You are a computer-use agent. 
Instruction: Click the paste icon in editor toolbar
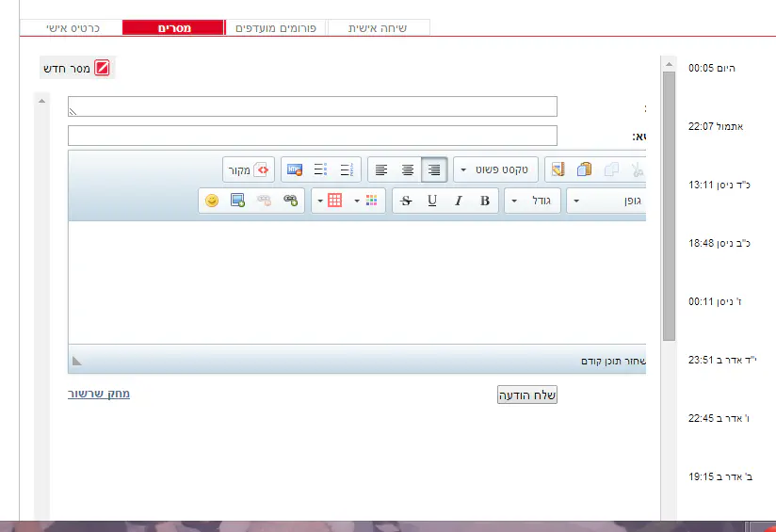click(x=585, y=170)
